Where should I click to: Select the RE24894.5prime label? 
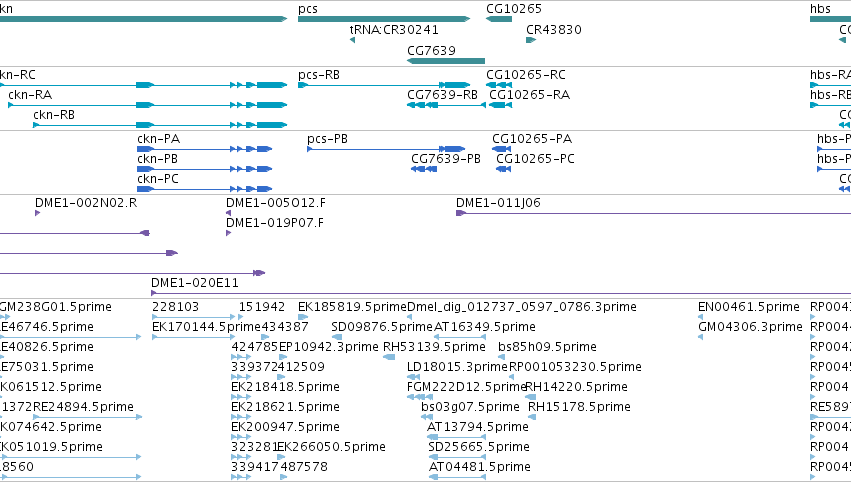pyautogui.click(x=83, y=407)
